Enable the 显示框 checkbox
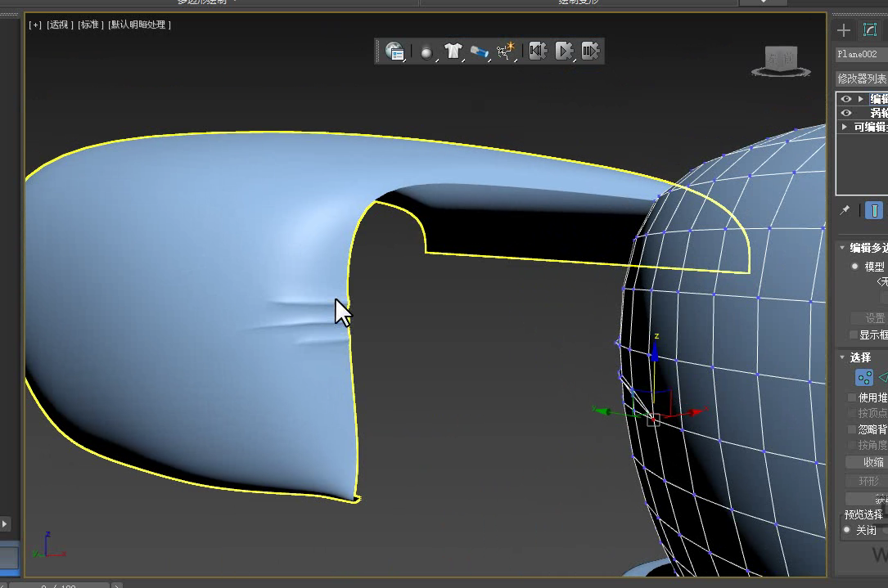The width and height of the screenshot is (888, 588). pyautogui.click(x=854, y=335)
